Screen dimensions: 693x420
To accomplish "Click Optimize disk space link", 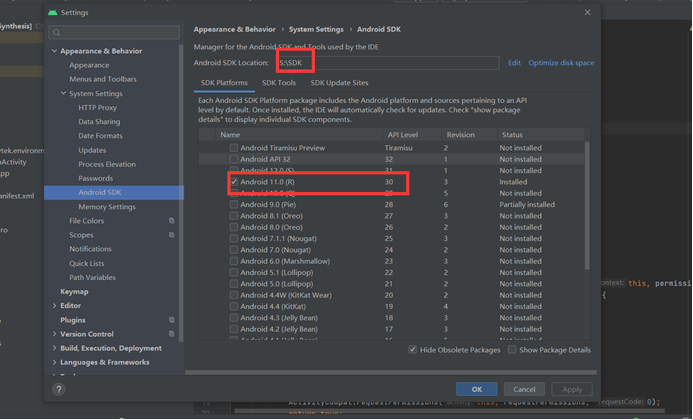I will click(x=561, y=63).
